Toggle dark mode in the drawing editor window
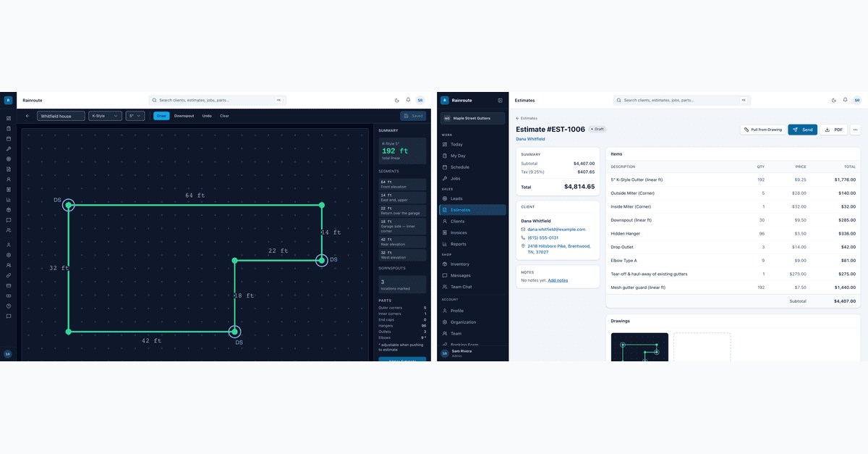The image size is (868, 454). [397, 100]
